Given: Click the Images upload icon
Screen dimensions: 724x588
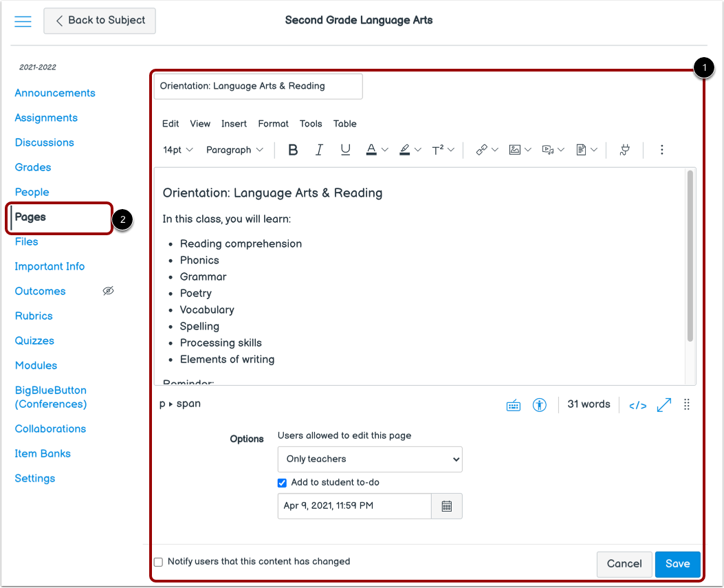Looking at the screenshot, I should 514,149.
